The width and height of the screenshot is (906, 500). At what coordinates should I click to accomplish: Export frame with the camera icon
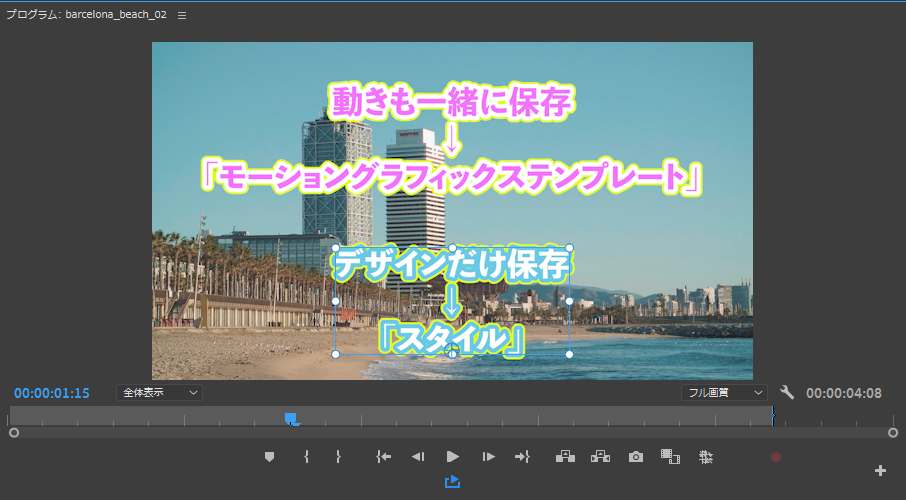tap(636, 457)
